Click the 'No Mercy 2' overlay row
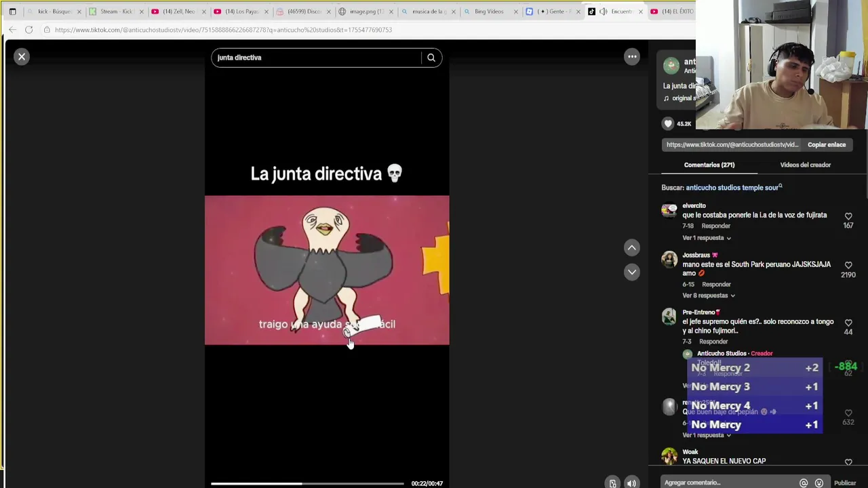 [755, 367]
